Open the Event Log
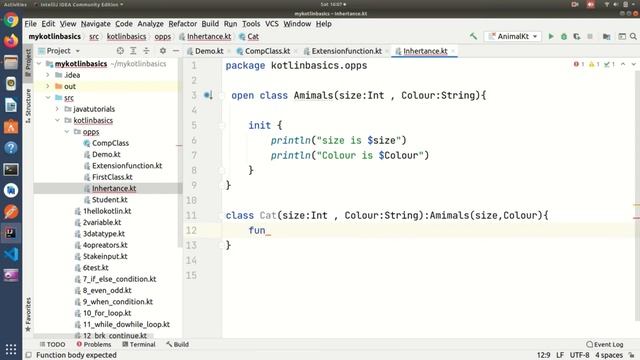Viewport: 640px width, 360px height. pyautogui.click(x=605, y=344)
